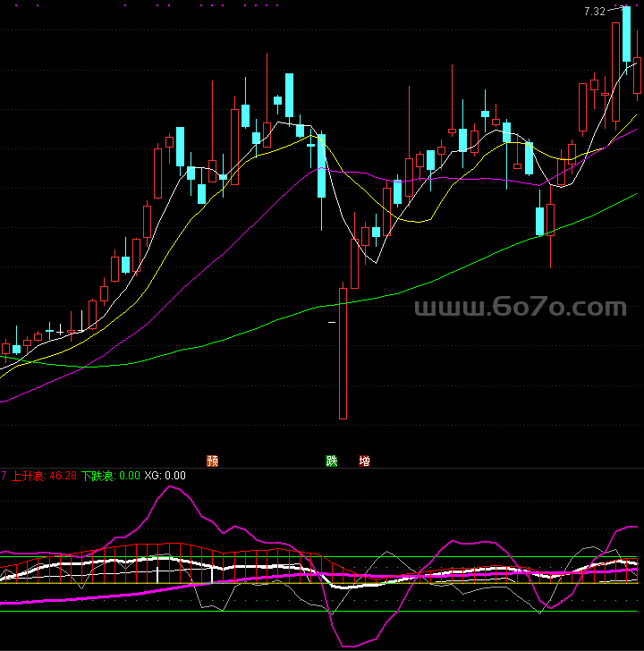The width and height of the screenshot is (644, 651).
Task: Click the green 跌 signal marker
Action: pos(331,461)
